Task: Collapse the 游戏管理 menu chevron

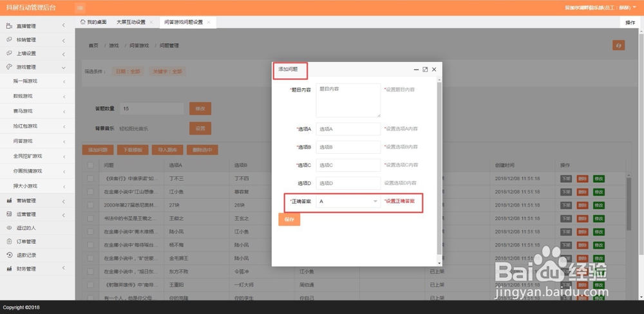Action: [x=64, y=68]
